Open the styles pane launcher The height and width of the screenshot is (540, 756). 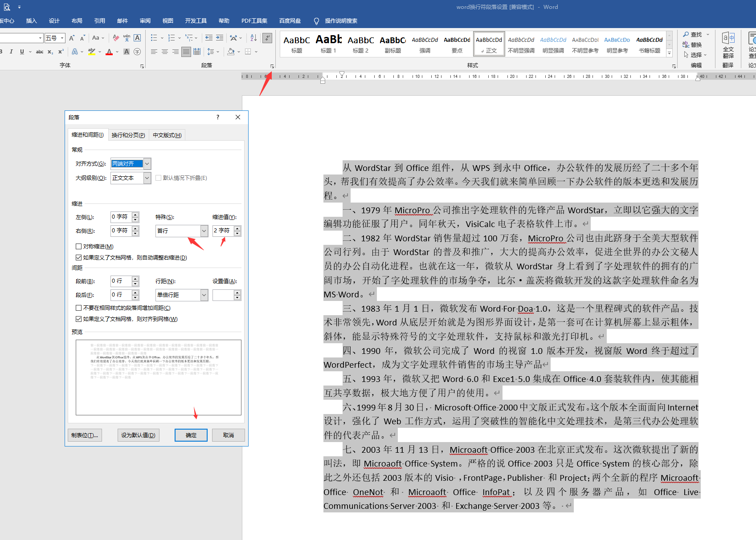pos(674,66)
